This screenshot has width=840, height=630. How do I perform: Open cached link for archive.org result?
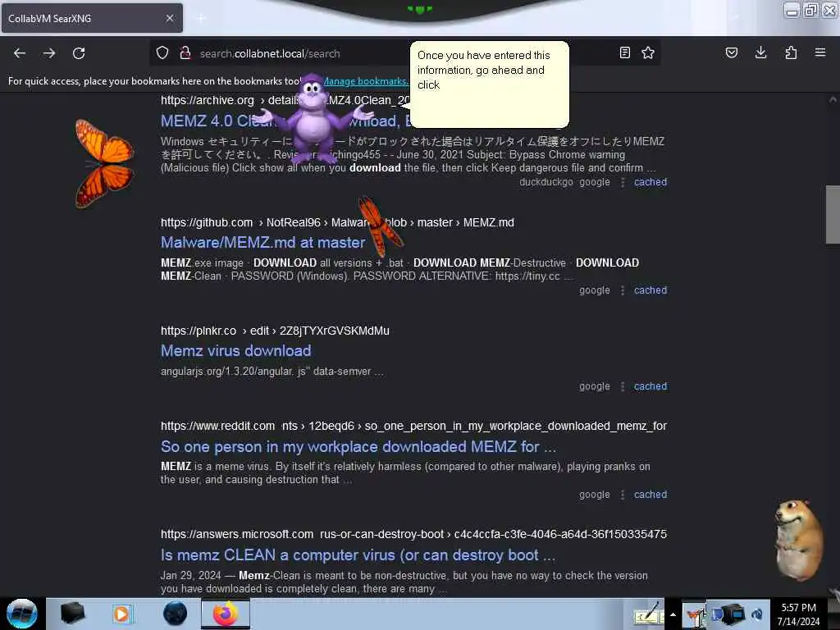[x=651, y=182]
